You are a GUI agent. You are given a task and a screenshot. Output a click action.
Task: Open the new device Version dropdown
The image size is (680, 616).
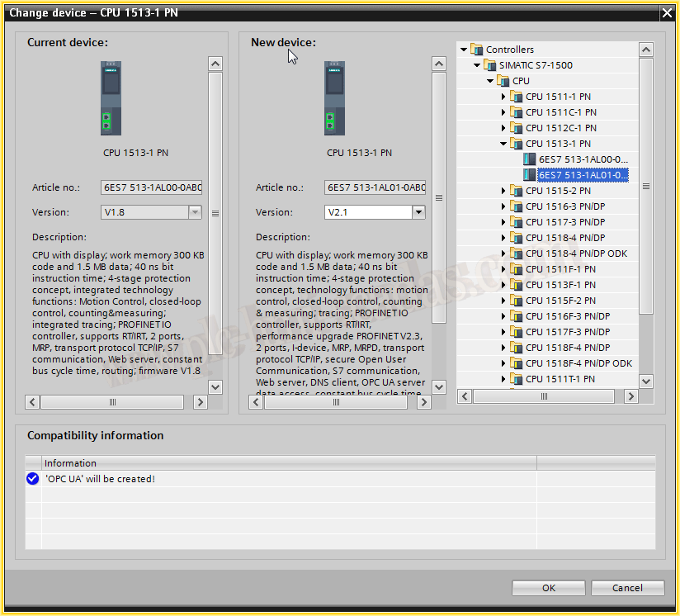pos(418,212)
